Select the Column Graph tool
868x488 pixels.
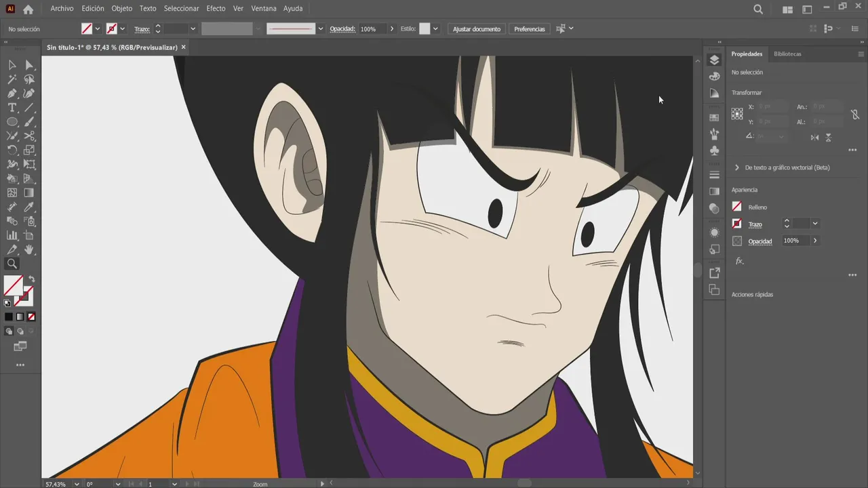(x=12, y=236)
